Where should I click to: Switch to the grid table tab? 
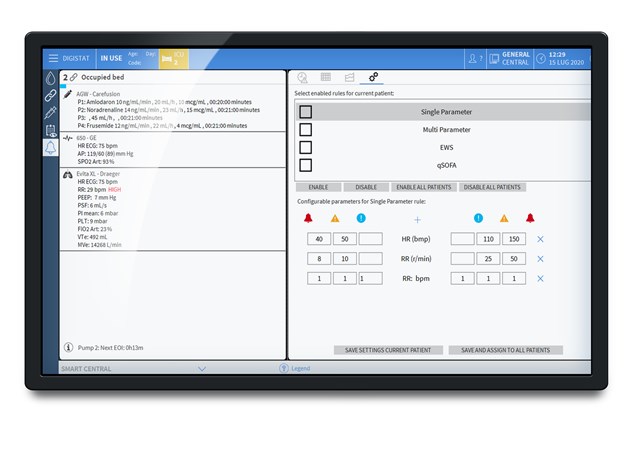pyautogui.click(x=326, y=77)
